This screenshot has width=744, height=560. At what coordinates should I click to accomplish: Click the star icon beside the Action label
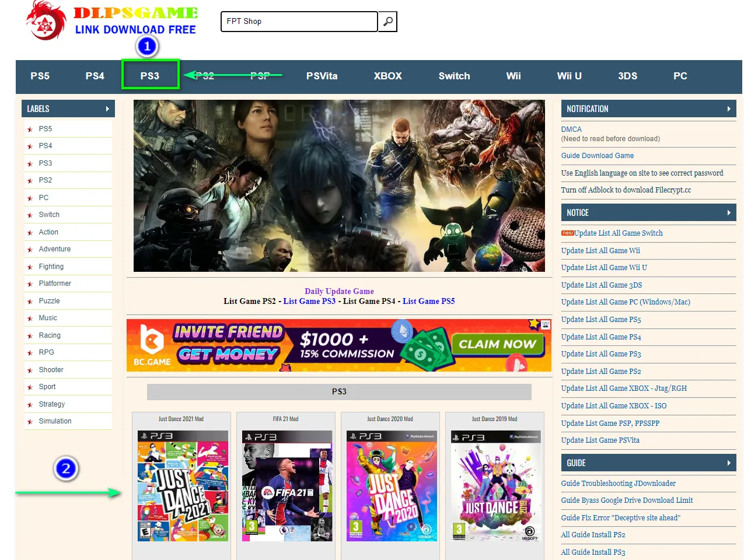coord(30,233)
